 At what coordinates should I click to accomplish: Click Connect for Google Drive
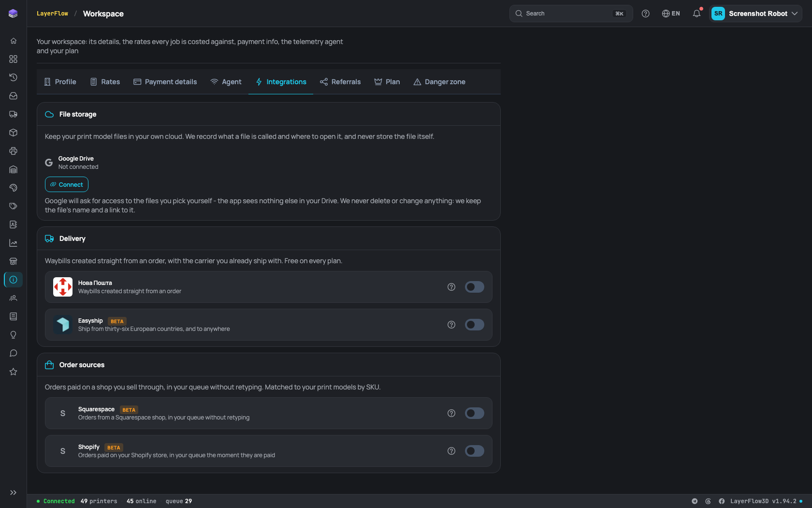(67, 184)
